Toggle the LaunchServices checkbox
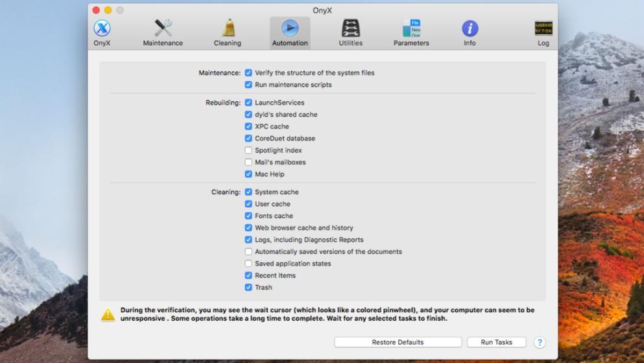The image size is (644, 363). click(x=248, y=103)
